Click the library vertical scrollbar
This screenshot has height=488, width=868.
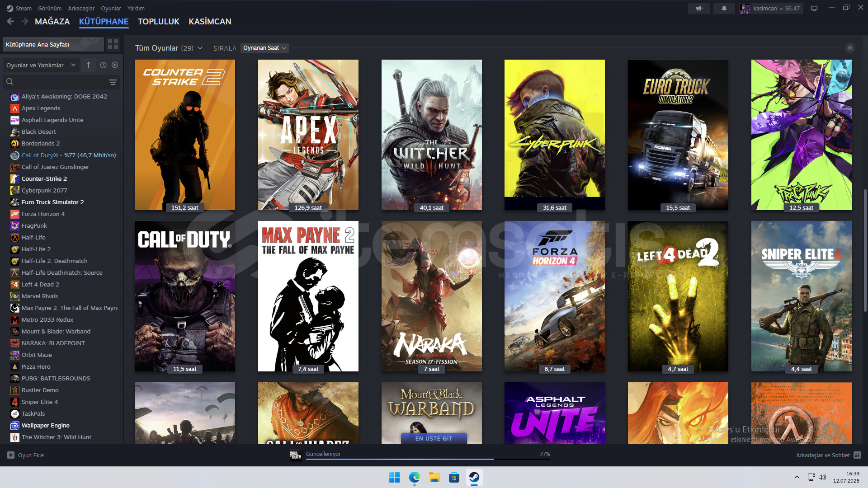pyautogui.click(x=865, y=251)
